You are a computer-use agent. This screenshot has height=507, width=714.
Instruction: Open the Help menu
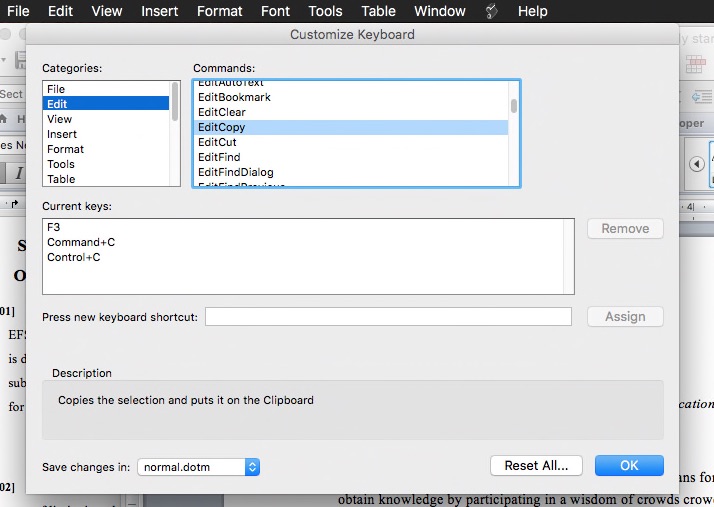click(x=532, y=11)
